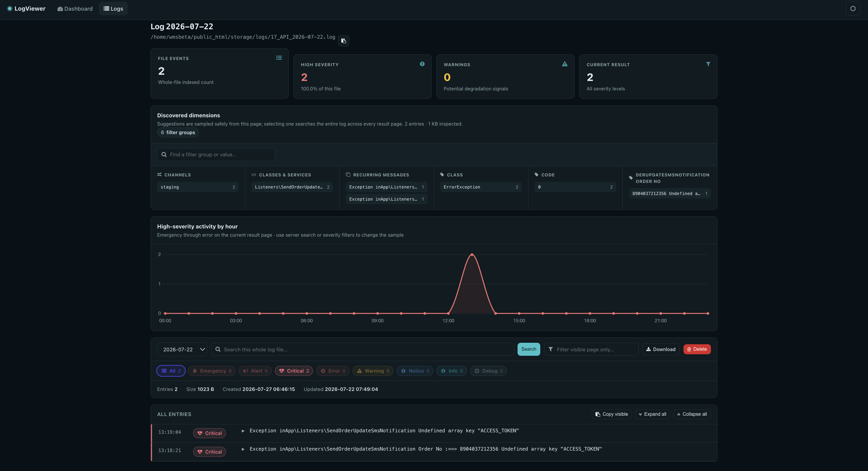Click the Search button
The width and height of the screenshot is (868, 471).
point(529,349)
